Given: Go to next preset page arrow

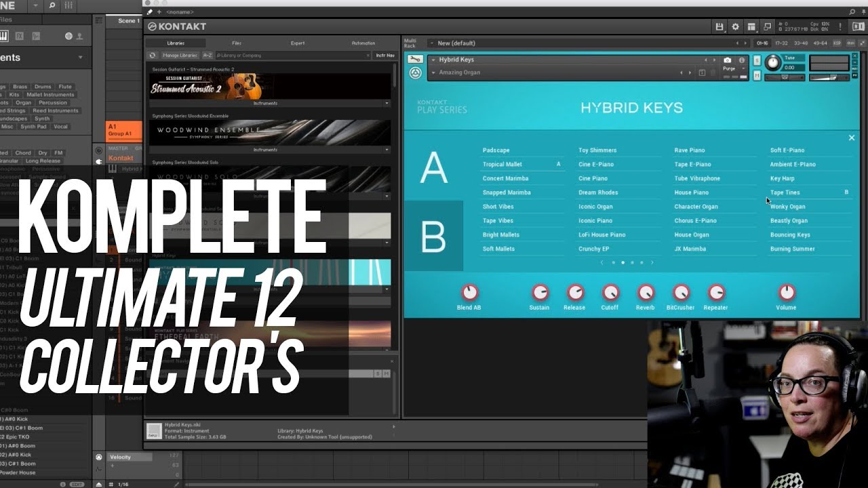Looking at the screenshot, I should coord(652,262).
